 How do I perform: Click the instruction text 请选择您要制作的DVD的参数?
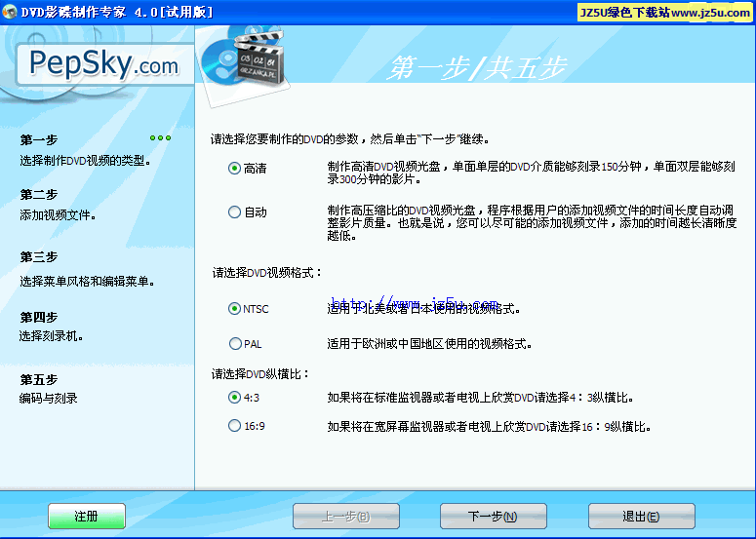[285, 139]
